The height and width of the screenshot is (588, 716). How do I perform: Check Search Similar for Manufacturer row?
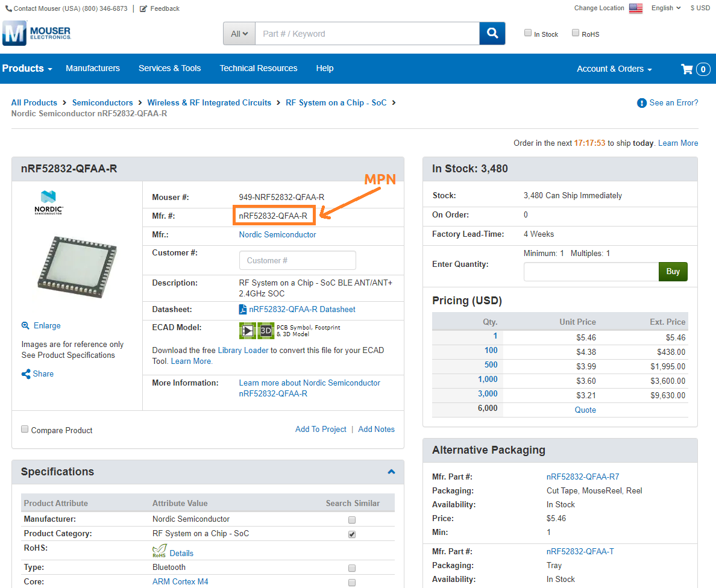351,520
